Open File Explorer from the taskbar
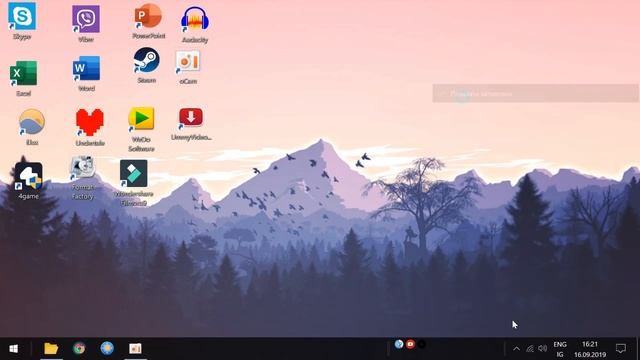640x360 pixels. (51, 349)
